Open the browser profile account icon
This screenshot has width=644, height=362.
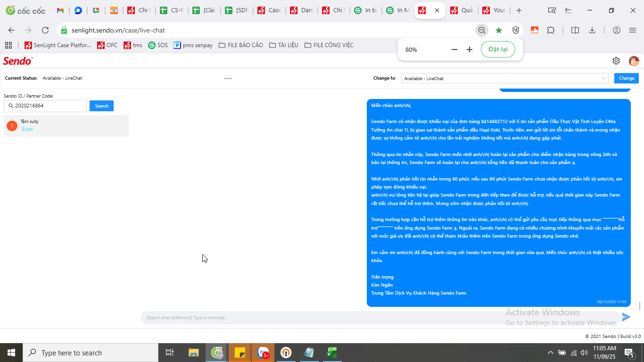coord(617,30)
